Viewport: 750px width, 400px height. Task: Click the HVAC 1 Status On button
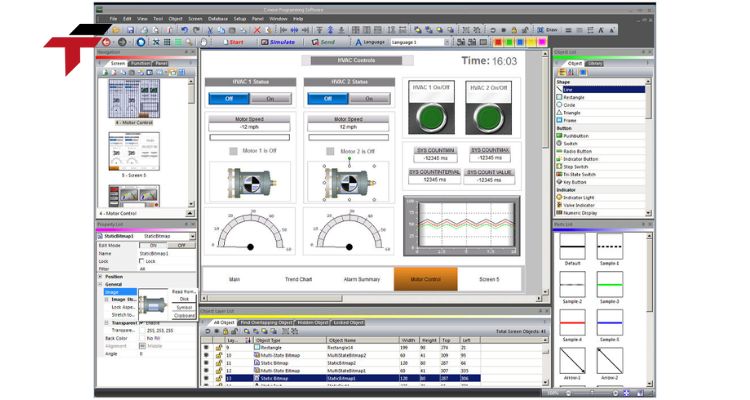(270, 99)
